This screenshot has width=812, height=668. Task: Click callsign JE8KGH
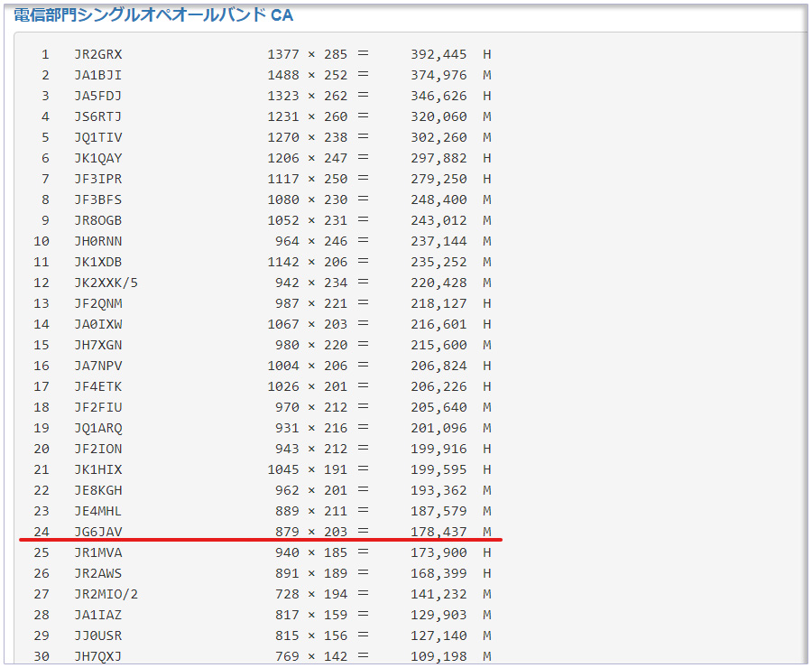[97, 490]
